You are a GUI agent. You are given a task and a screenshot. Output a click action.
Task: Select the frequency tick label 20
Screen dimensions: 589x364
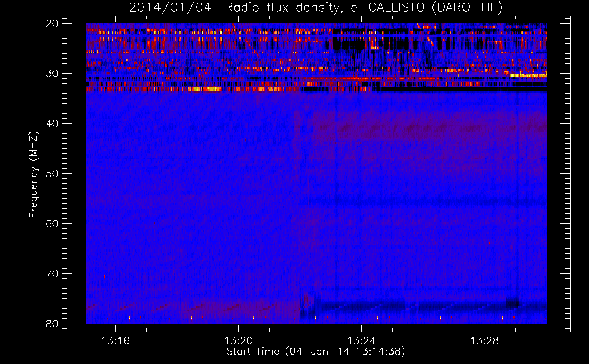tap(52, 24)
